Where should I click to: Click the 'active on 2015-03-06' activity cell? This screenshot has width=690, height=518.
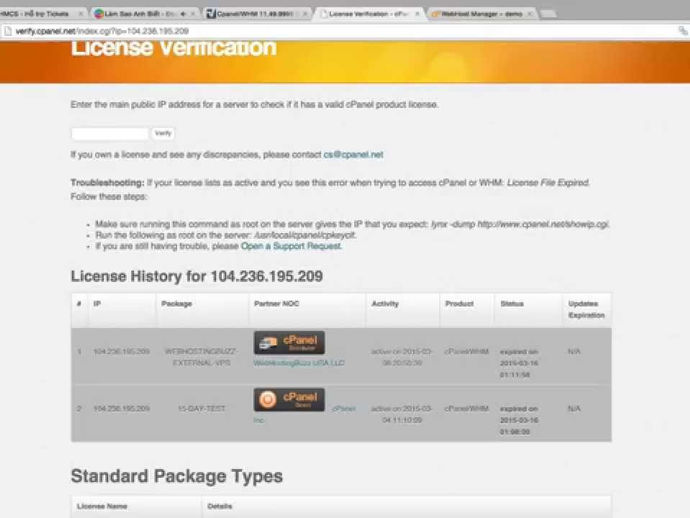(x=401, y=357)
